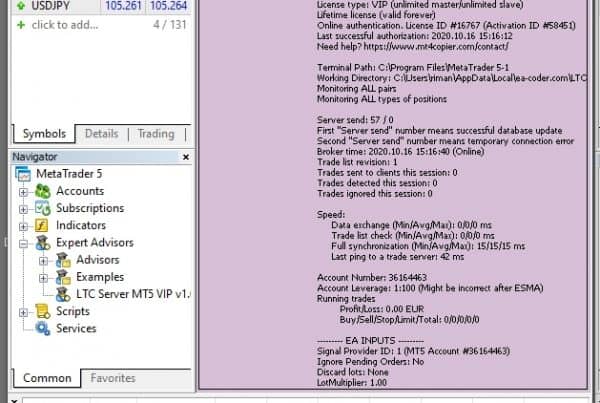600x403 pixels.
Task: Click the 'Account Leverage: 1:100' line
Action: [x=430, y=288]
